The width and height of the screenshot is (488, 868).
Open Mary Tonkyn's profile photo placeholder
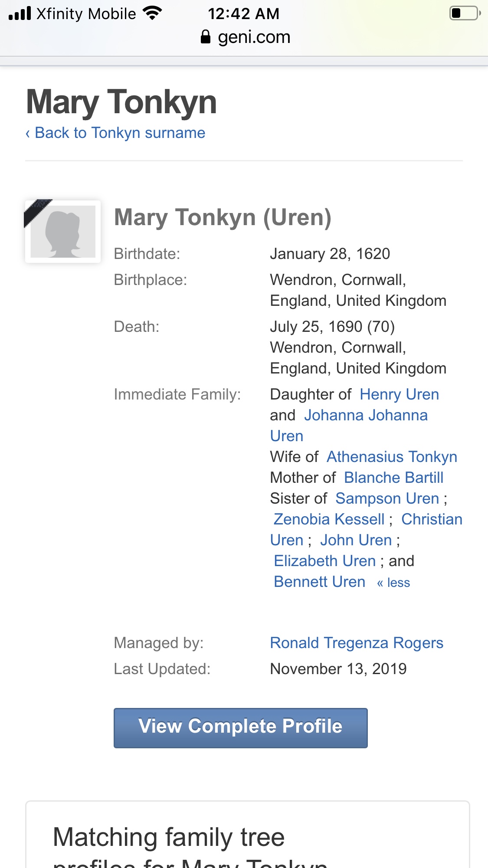[63, 231]
